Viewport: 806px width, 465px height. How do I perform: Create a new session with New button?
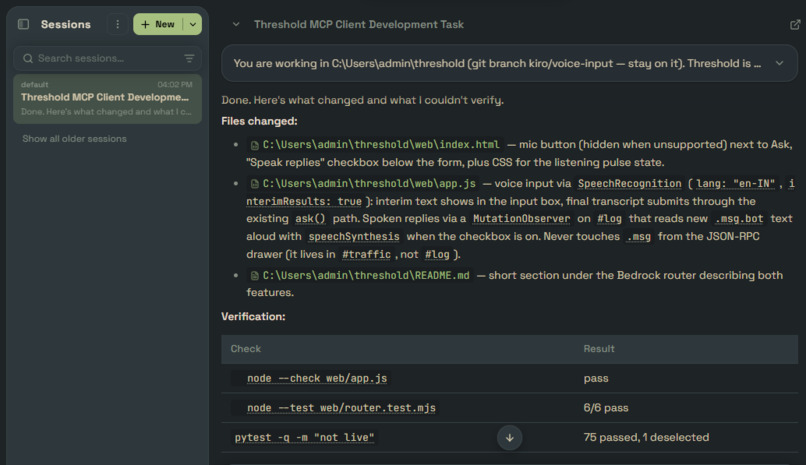click(158, 24)
